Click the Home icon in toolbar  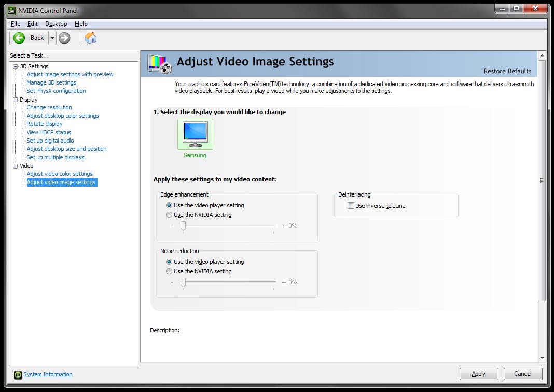(91, 37)
